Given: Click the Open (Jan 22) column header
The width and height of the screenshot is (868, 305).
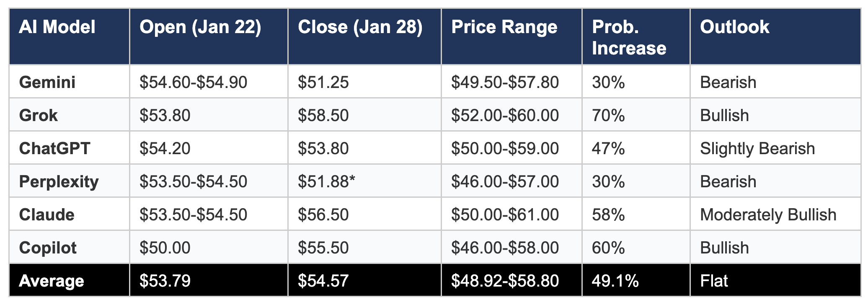Looking at the screenshot, I should [x=200, y=27].
